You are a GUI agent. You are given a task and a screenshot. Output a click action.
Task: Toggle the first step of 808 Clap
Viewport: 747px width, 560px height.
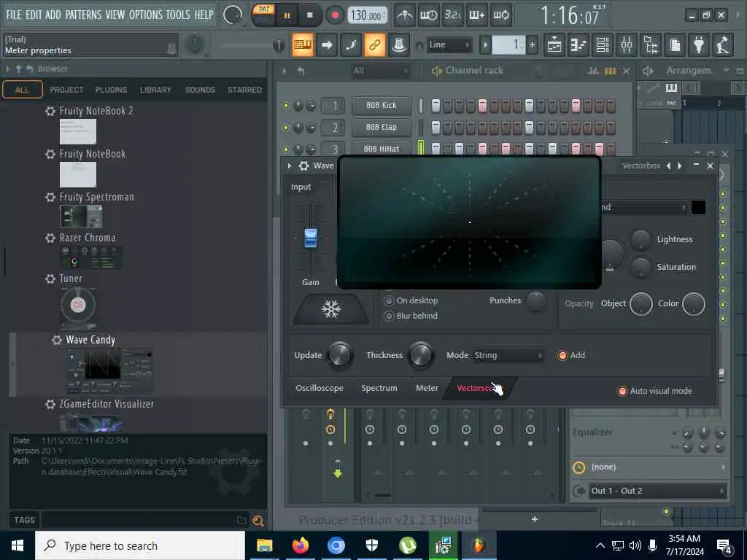pos(436,128)
